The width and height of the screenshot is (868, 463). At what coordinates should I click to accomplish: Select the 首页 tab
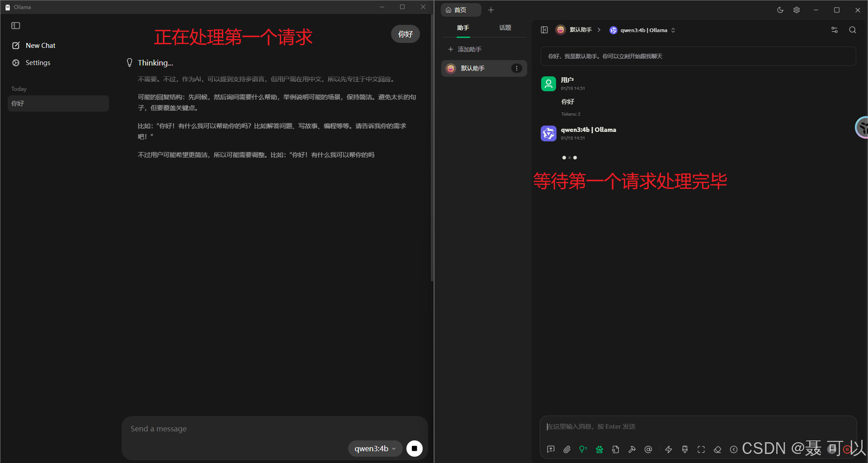click(x=461, y=9)
